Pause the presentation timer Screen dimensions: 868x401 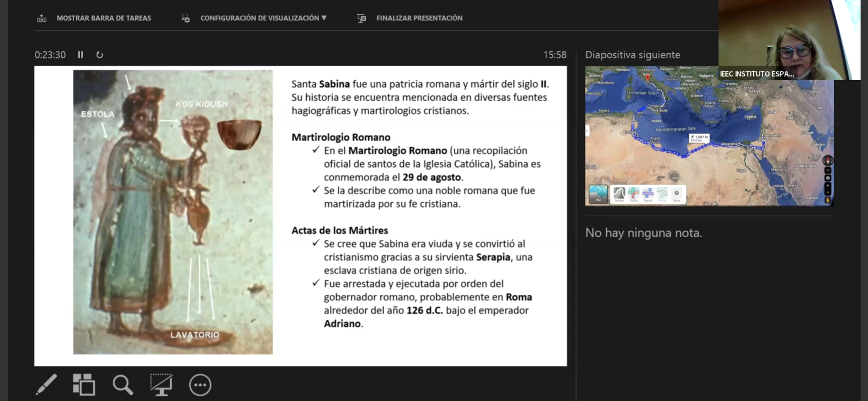(81, 55)
